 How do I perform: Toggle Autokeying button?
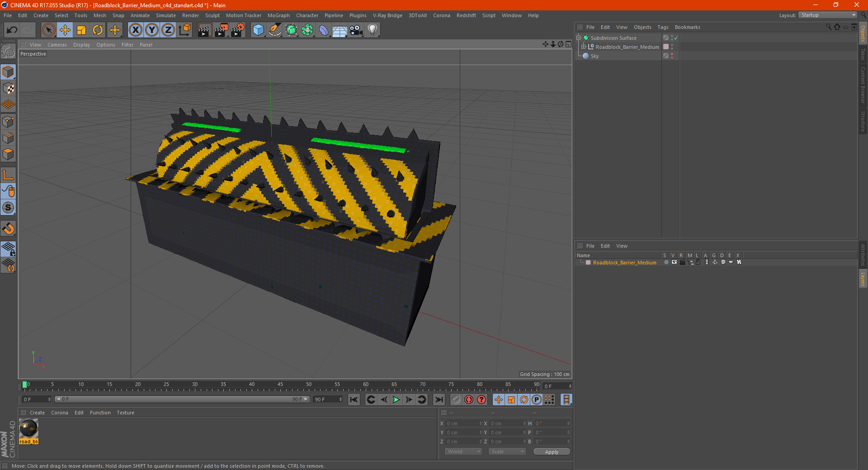[x=469, y=399]
